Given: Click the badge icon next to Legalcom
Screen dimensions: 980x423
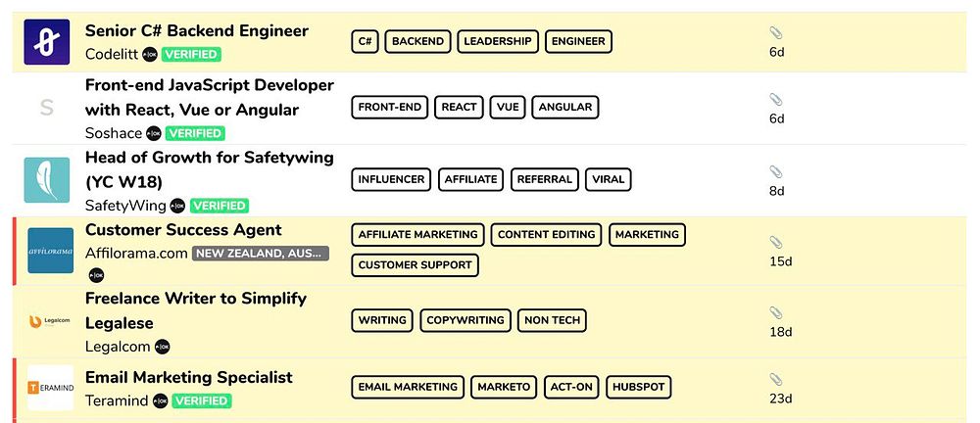Looking at the screenshot, I should click(163, 347).
